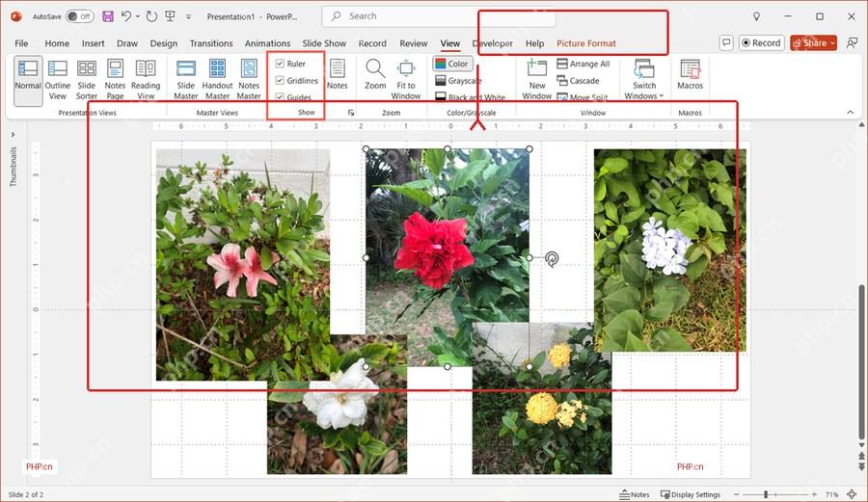Open the Review tab
Screen dimensions: 868x502
pos(414,43)
